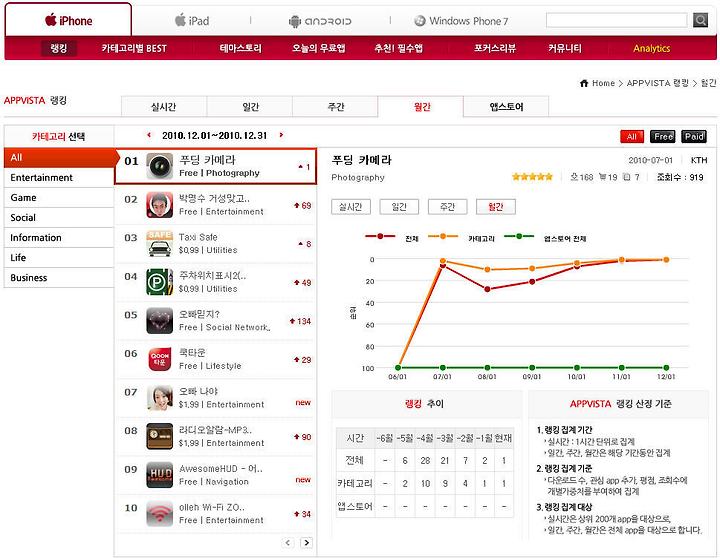Select the All category
This screenshot has height=558, width=720.
59,158
